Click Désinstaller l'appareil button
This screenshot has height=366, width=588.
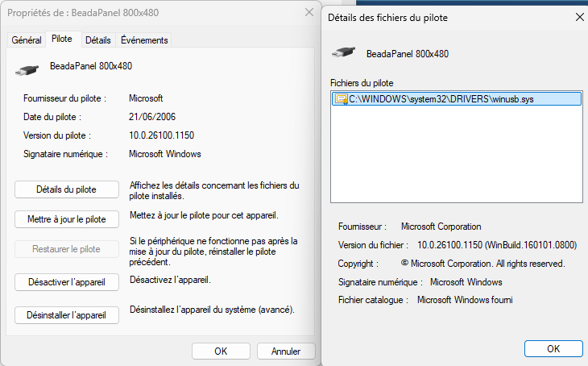click(67, 315)
